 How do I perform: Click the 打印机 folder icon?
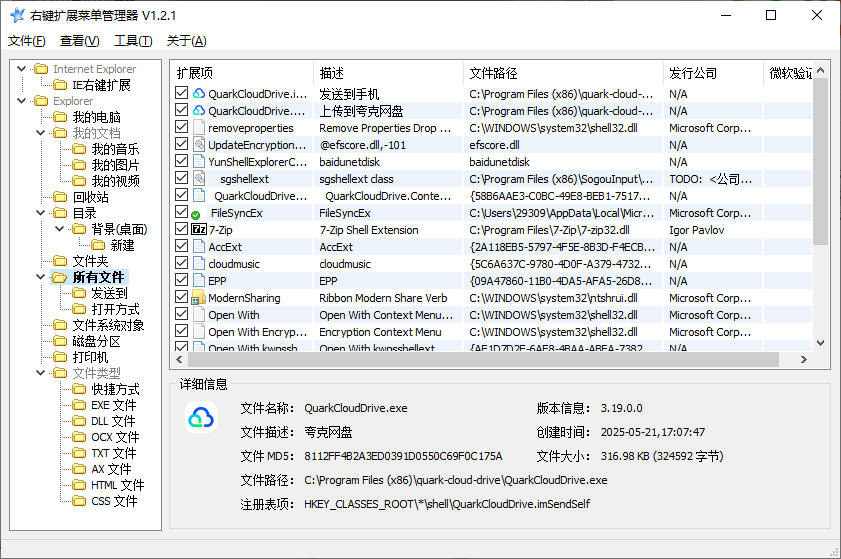[60, 357]
